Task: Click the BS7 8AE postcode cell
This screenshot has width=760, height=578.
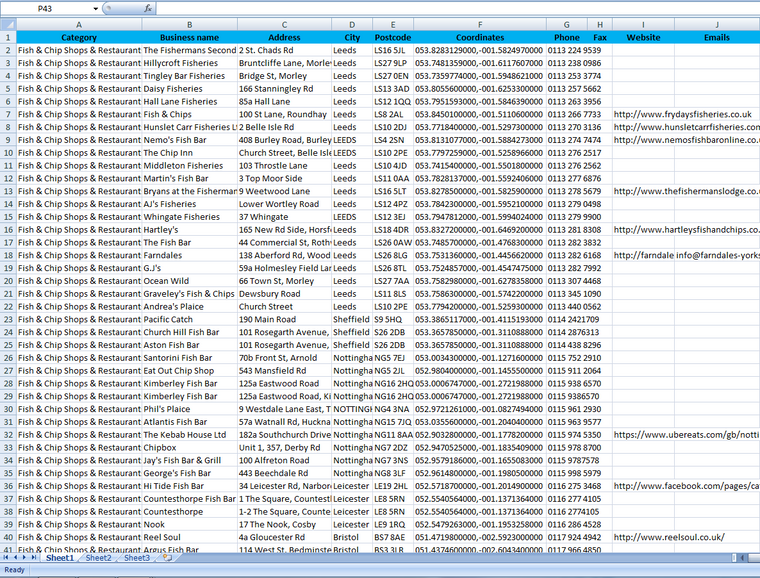Action: [393, 537]
